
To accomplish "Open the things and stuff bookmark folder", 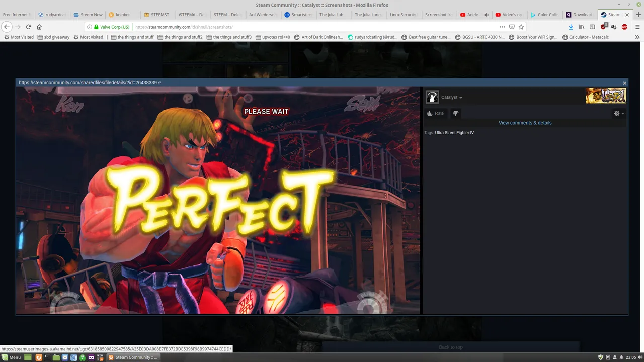I will coord(132,37).
